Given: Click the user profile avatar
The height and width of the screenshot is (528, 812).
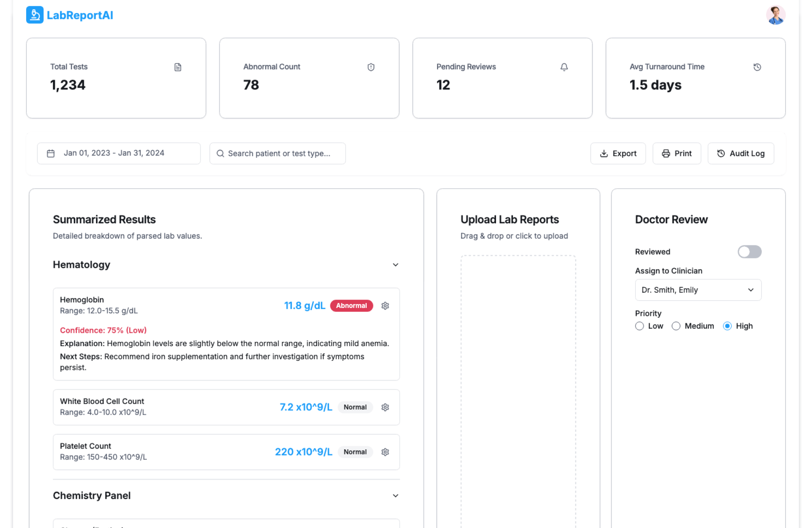Looking at the screenshot, I should [775, 15].
